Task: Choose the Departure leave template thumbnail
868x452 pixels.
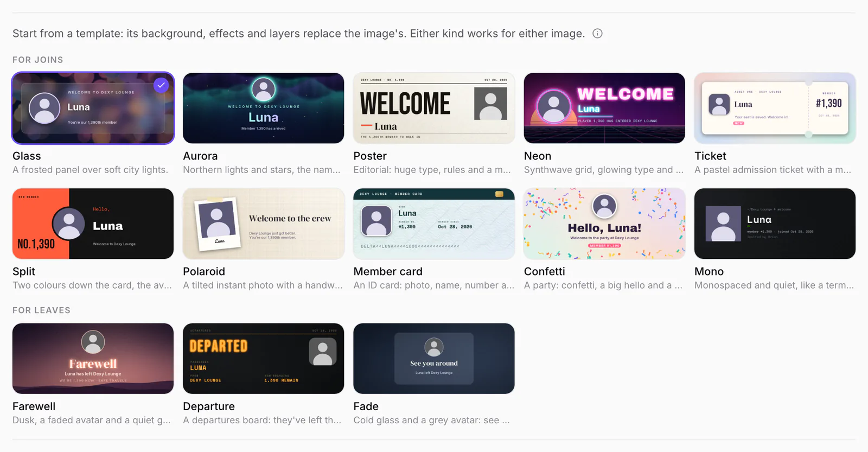Action: pos(264,359)
